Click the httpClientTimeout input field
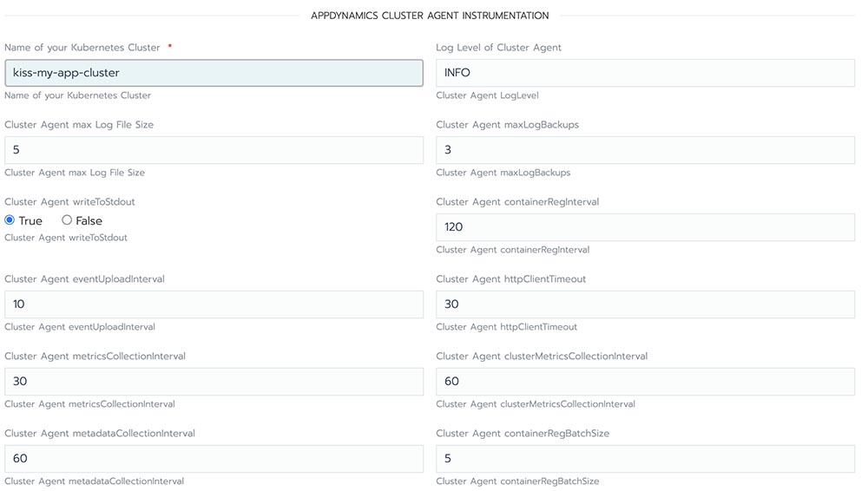The height and width of the screenshot is (491, 868). tap(645, 304)
